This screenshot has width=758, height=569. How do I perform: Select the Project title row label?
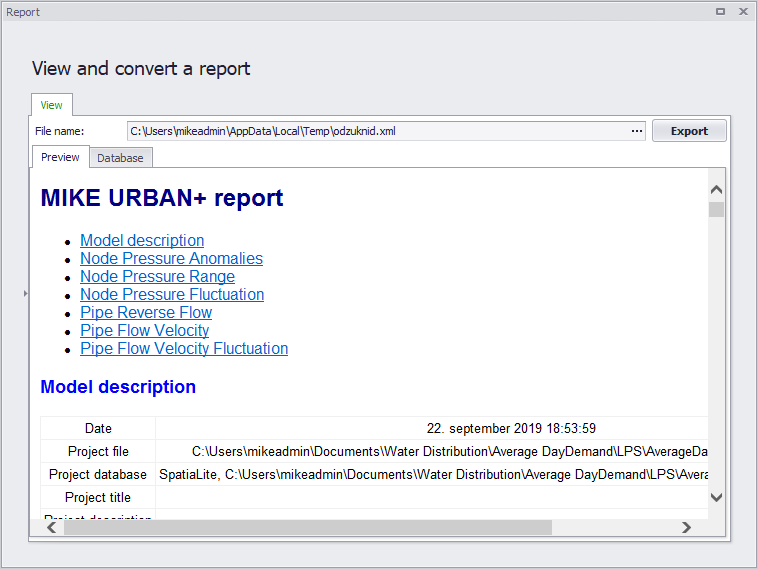(98, 497)
